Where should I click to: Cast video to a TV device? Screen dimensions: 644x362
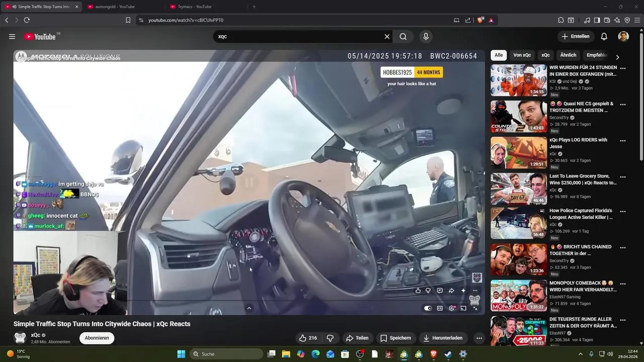point(463,308)
